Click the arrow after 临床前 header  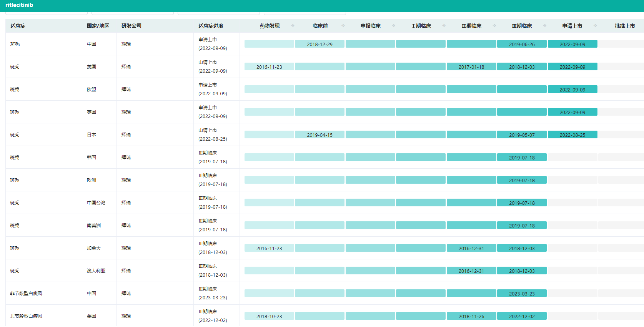coord(343,26)
